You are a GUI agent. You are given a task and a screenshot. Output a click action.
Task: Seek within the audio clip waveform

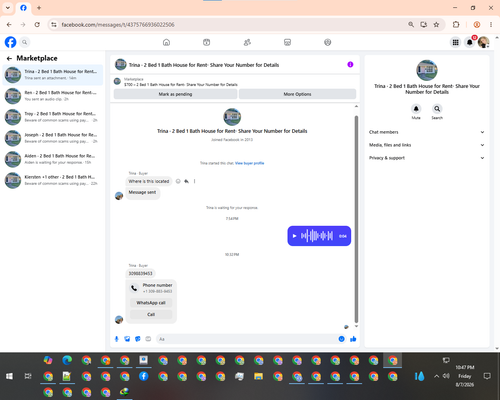(317, 236)
